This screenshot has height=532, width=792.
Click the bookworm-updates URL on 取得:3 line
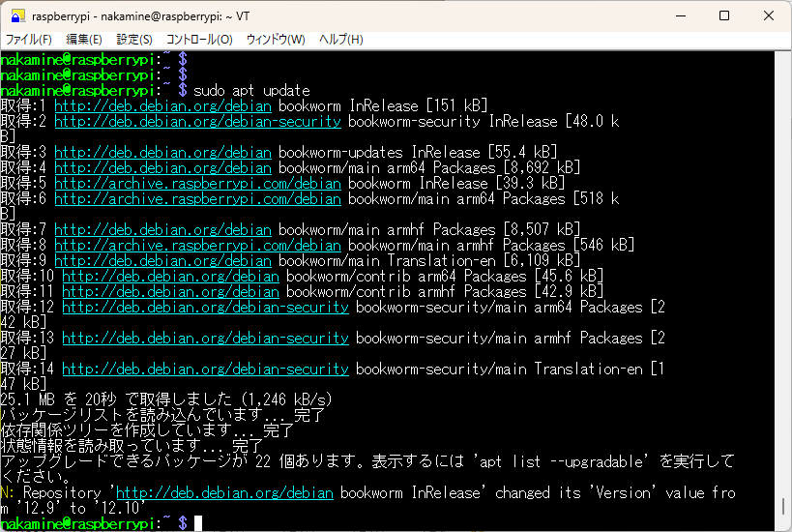click(162, 152)
